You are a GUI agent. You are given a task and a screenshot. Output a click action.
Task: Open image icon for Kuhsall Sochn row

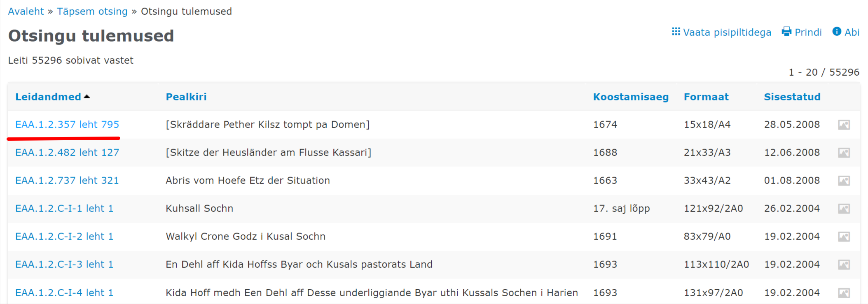[844, 209]
